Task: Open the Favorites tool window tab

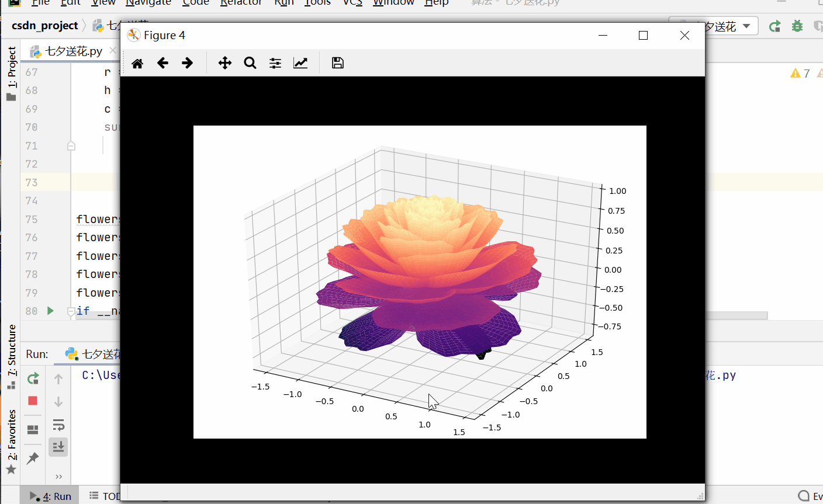Action: point(11,442)
